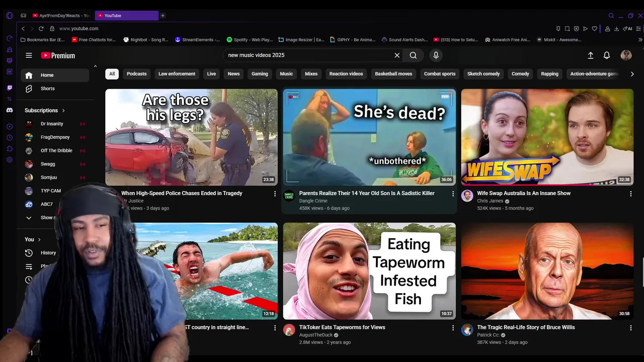The height and width of the screenshot is (362, 644).
Task: Click the magnifier search button
Action: point(413,55)
